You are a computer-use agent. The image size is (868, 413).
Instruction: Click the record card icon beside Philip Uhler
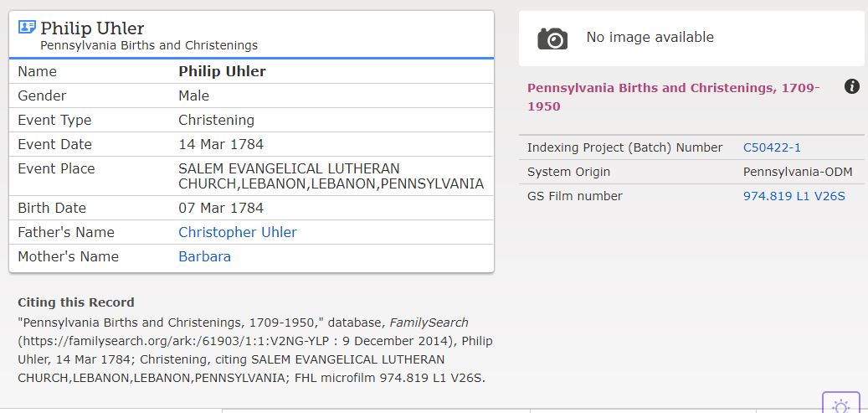click(27, 28)
